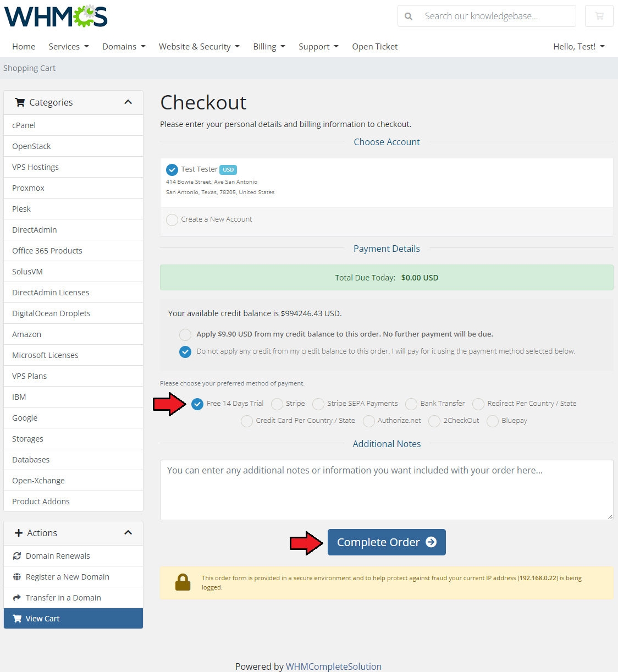Open the OpenStack category
Screen dimensions: 618x672
point(73,146)
